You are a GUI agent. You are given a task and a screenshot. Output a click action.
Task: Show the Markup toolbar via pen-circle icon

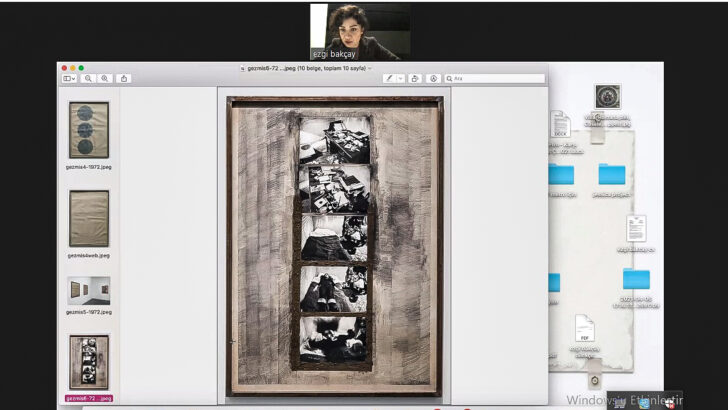434,78
